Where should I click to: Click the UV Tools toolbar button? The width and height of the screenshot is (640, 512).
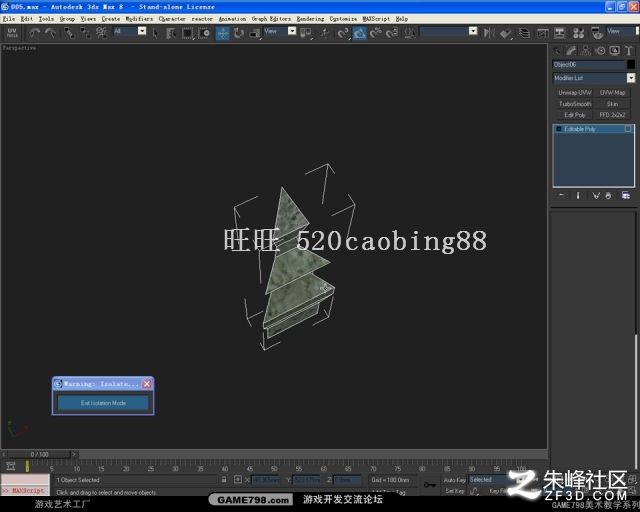click(x=12, y=33)
